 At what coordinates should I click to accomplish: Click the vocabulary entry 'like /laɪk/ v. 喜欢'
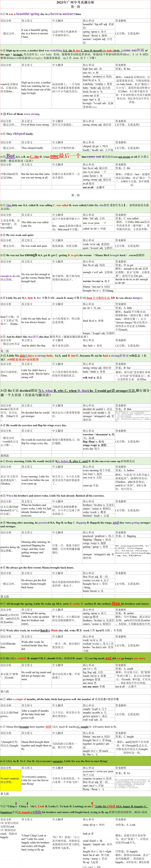click(92, 345)
